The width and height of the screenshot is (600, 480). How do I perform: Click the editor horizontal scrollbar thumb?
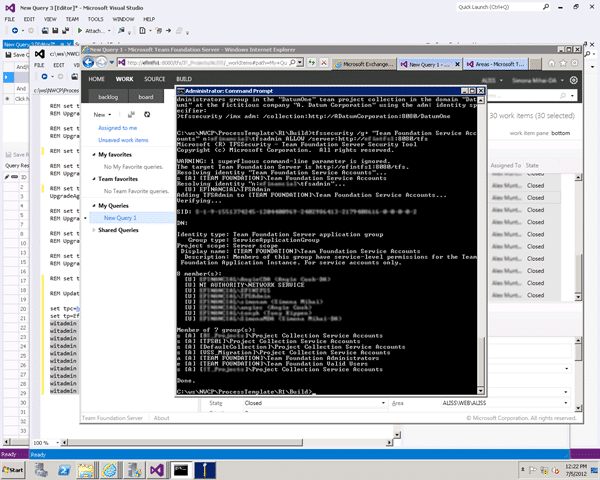(x=186, y=443)
